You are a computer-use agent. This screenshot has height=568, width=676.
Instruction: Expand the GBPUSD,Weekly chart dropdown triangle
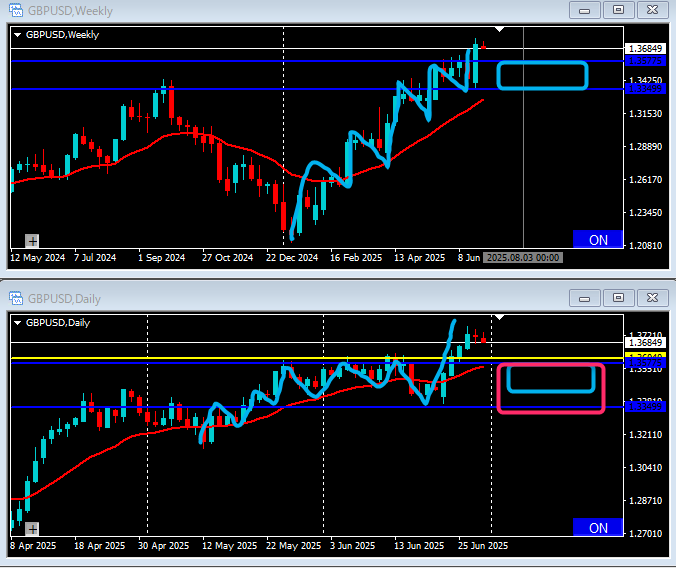[17, 35]
